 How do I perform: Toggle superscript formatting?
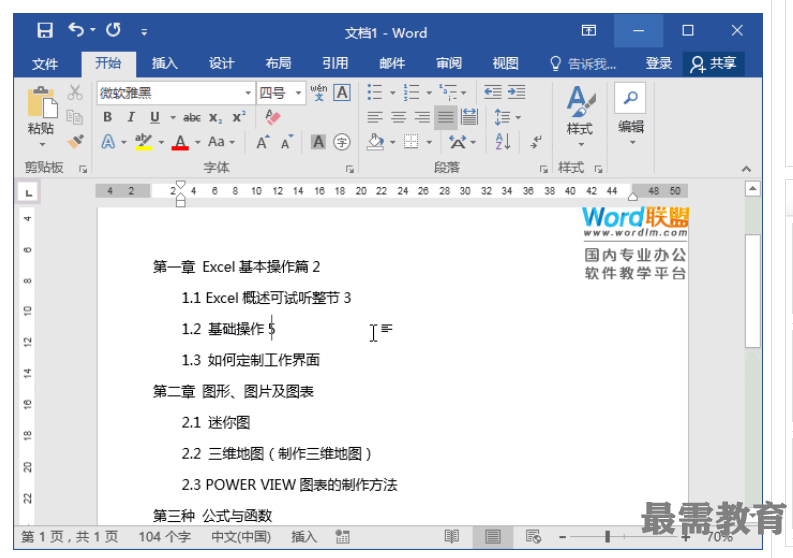pos(239,117)
